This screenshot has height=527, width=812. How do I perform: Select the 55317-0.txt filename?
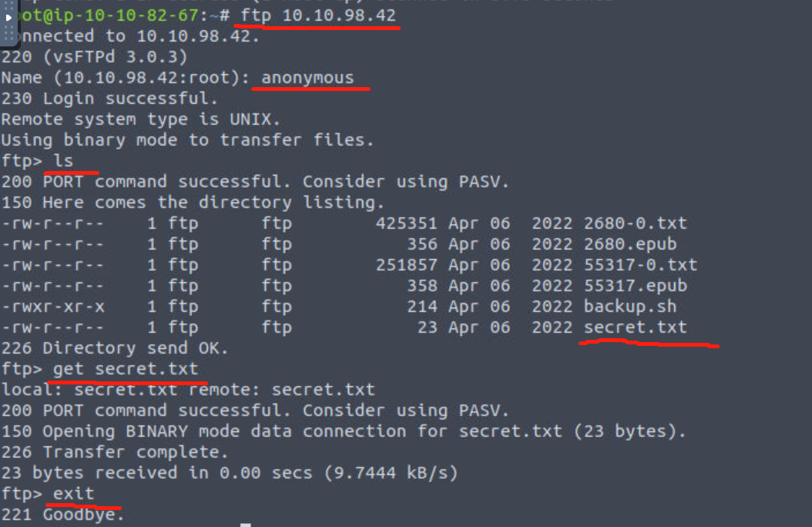640,264
